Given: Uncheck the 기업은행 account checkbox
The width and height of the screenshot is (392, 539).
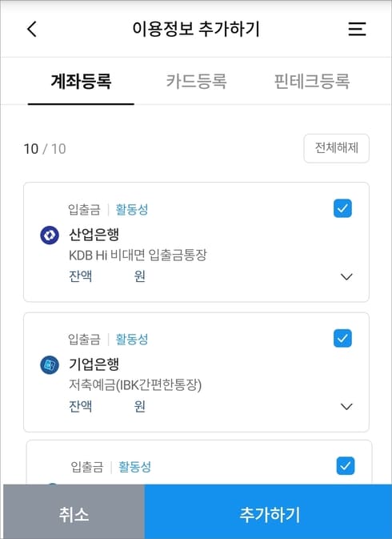Looking at the screenshot, I should tap(342, 338).
